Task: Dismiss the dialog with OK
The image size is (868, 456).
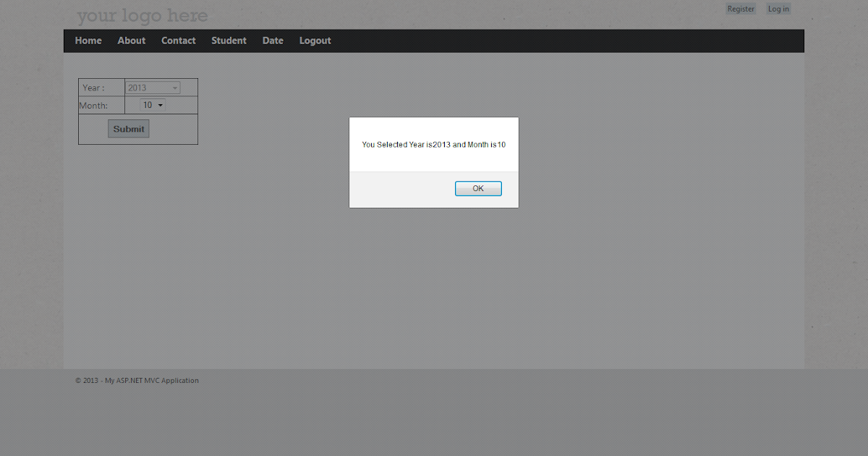Action: [478, 188]
